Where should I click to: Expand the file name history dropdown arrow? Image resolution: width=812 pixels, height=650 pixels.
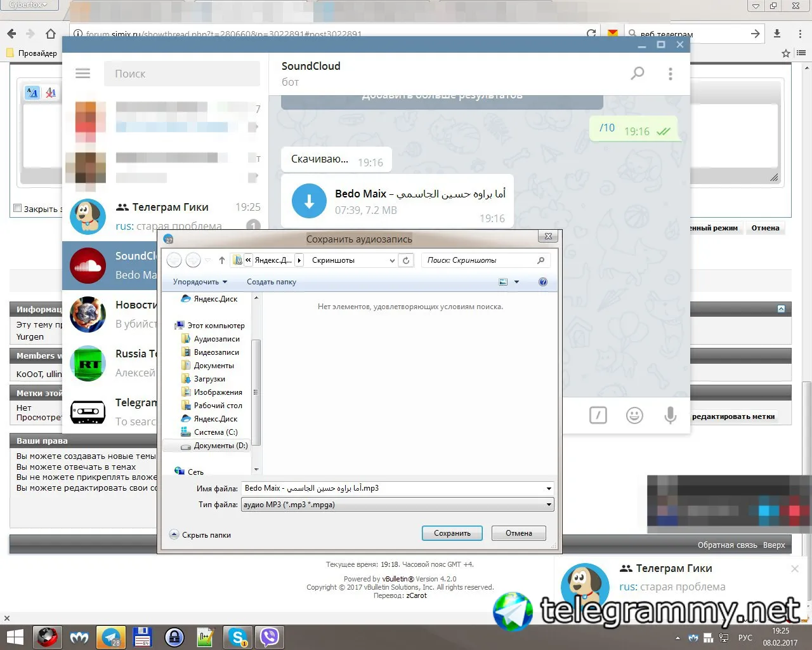(x=549, y=488)
